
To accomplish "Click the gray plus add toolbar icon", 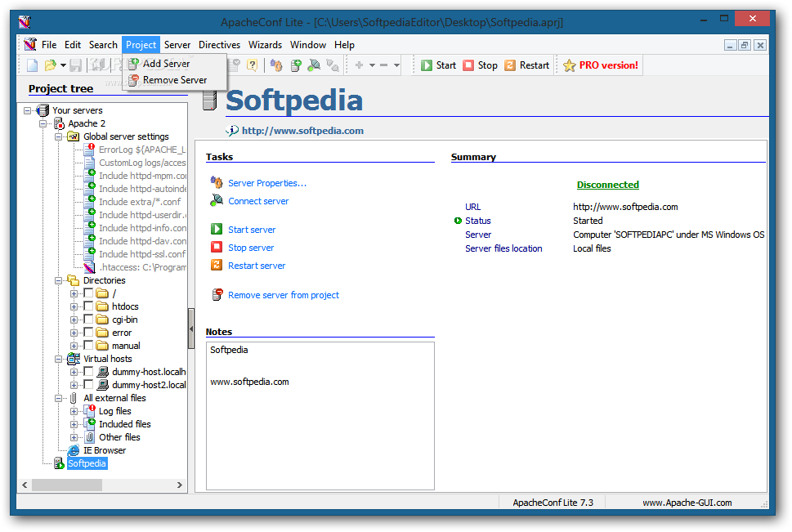I will point(359,65).
